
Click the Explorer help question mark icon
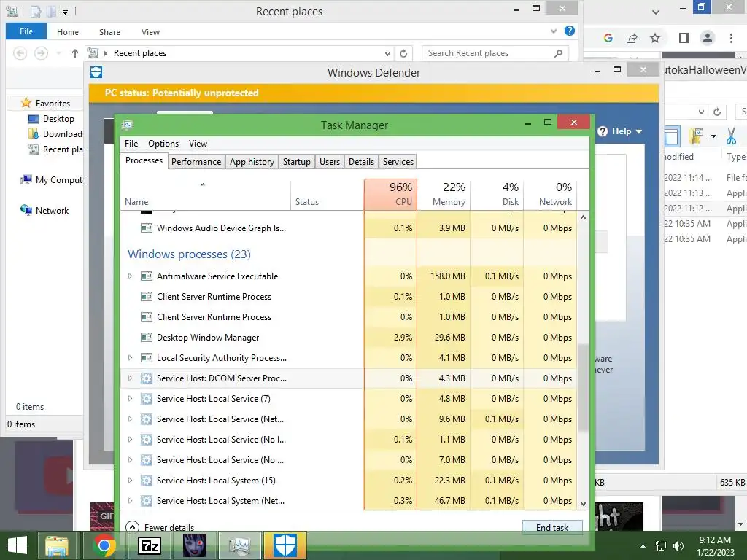click(x=569, y=31)
